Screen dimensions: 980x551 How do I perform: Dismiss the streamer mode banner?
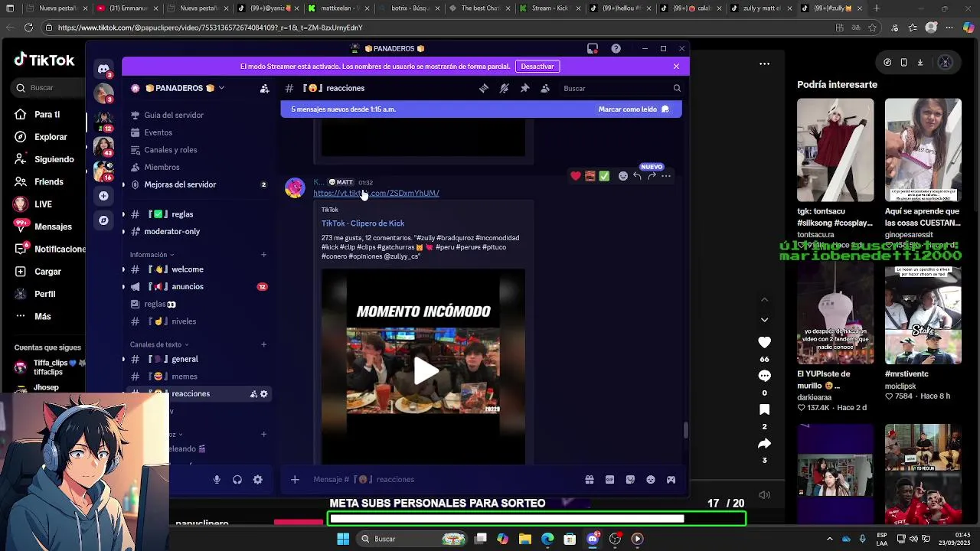click(x=676, y=67)
